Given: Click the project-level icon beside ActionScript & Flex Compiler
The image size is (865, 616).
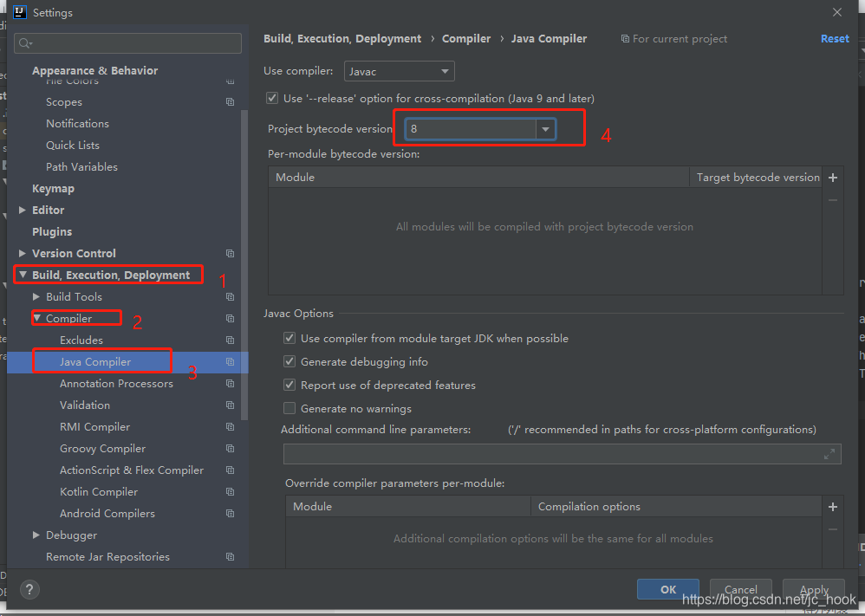Looking at the screenshot, I should [x=230, y=470].
